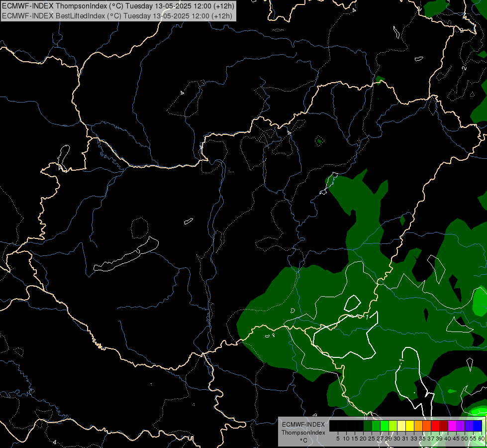Viewport: 487px width, 448px height.
Task: Click legend tick value 29
Action: pyautogui.click(x=389, y=439)
